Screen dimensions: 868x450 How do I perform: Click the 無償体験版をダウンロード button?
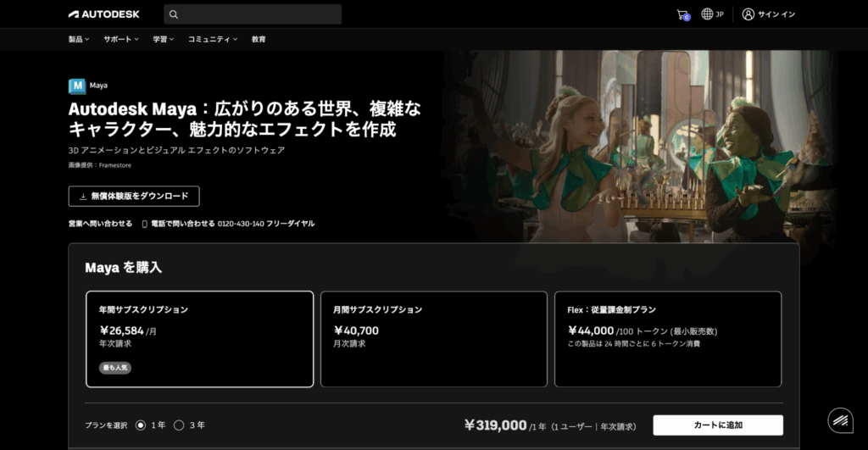pos(134,196)
